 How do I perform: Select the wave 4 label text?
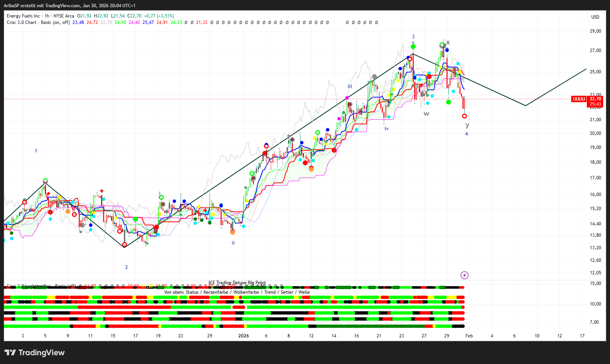coord(467,134)
